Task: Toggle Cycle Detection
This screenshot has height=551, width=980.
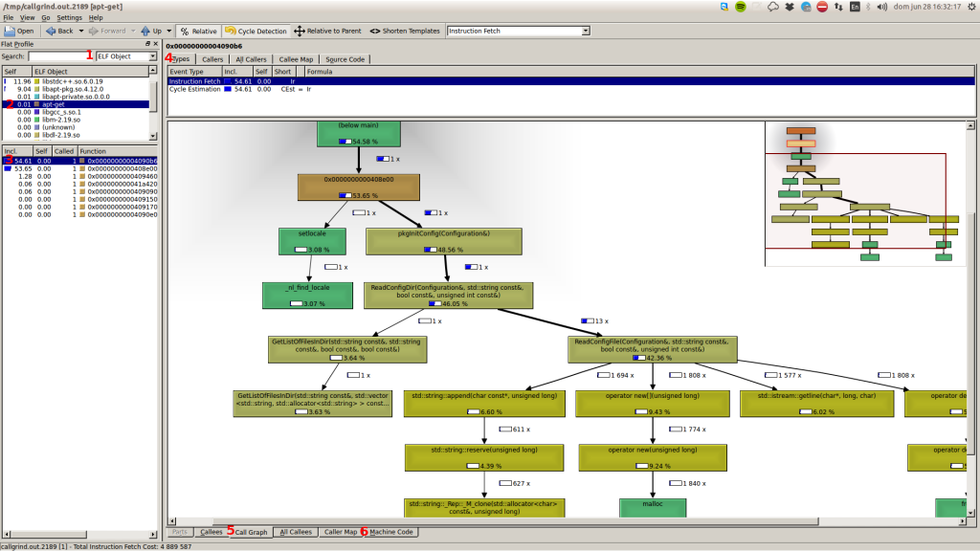Action: (x=256, y=31)
